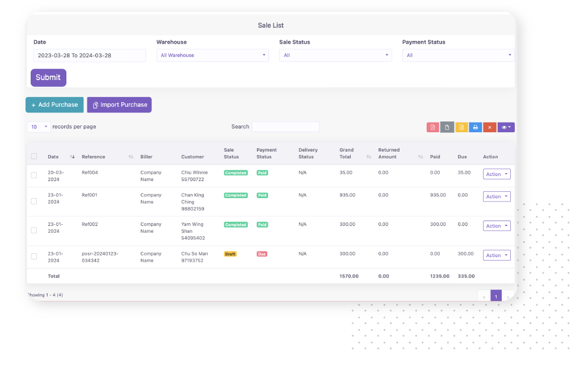This screenshot has width=588, height=369.
Task: Export the sale list as PDF
Action: click(x=432, y=127)
